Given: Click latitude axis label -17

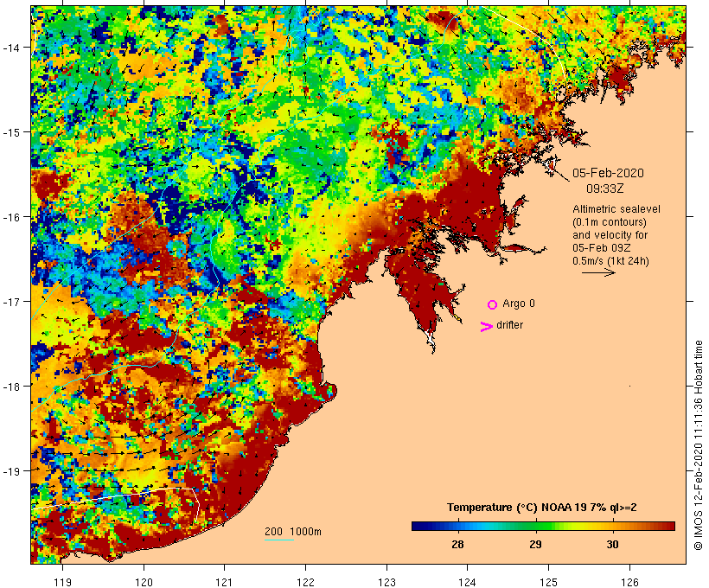Looking at the screenshot, I should click(x=11, y=301).
